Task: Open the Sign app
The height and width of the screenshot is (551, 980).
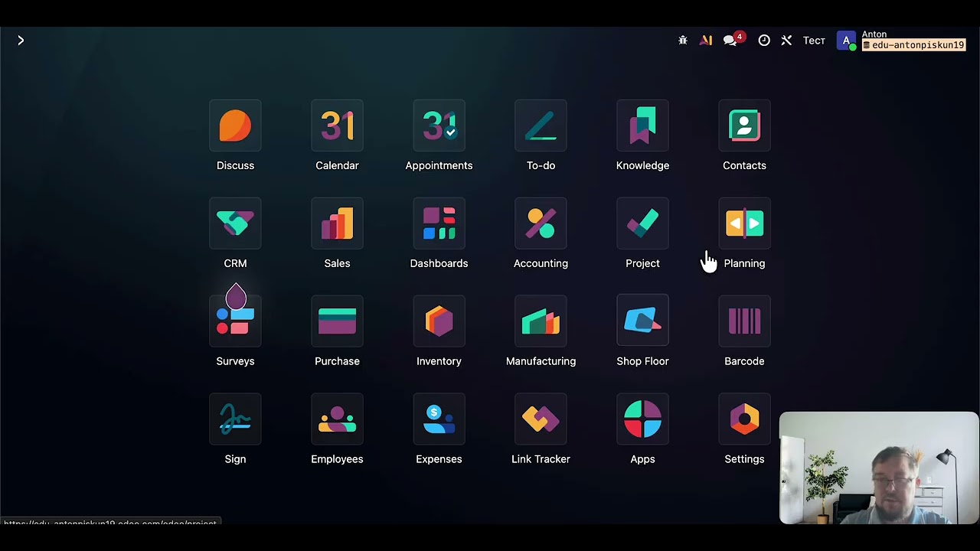Action: click(235, 419)
